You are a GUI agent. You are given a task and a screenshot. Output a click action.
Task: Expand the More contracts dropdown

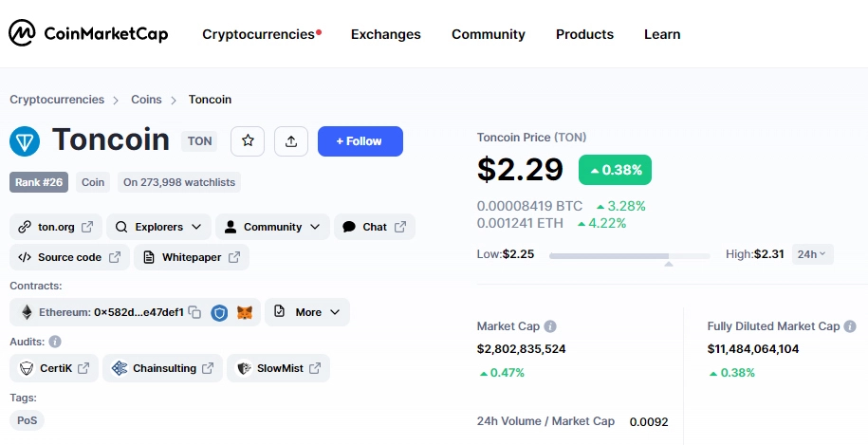tap(307, 312)
